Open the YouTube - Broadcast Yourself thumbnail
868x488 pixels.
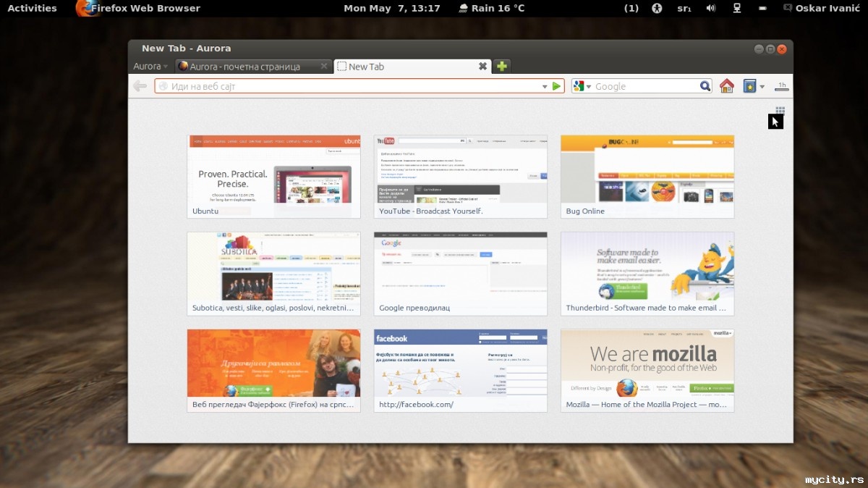click(x=460, y=177)
